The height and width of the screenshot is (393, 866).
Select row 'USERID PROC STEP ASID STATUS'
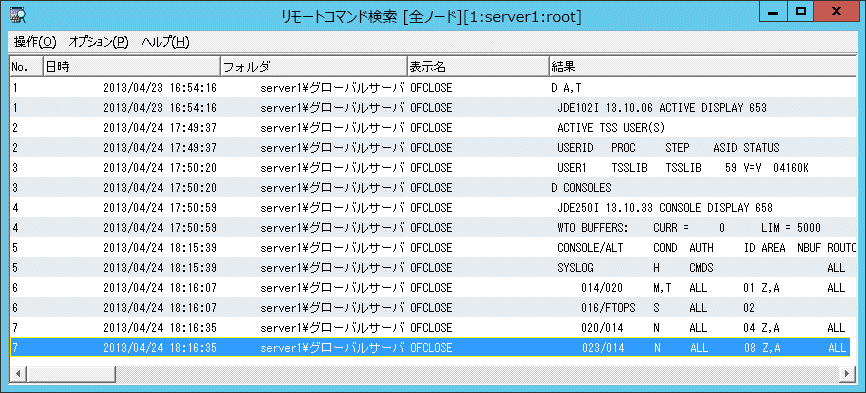click(430, 147)
